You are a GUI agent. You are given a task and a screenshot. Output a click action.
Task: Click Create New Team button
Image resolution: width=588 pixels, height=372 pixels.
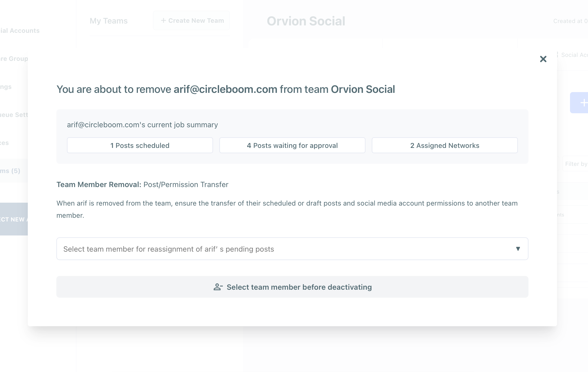coord(192,21)
